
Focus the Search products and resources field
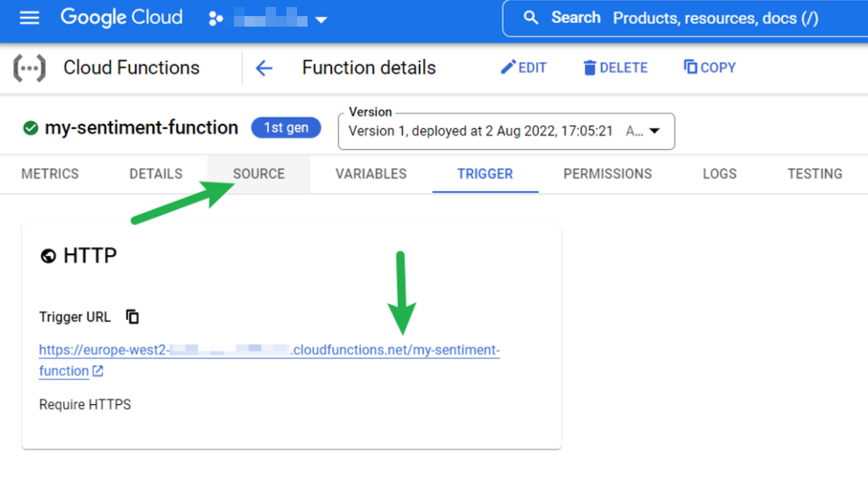(x=715, y=18)
